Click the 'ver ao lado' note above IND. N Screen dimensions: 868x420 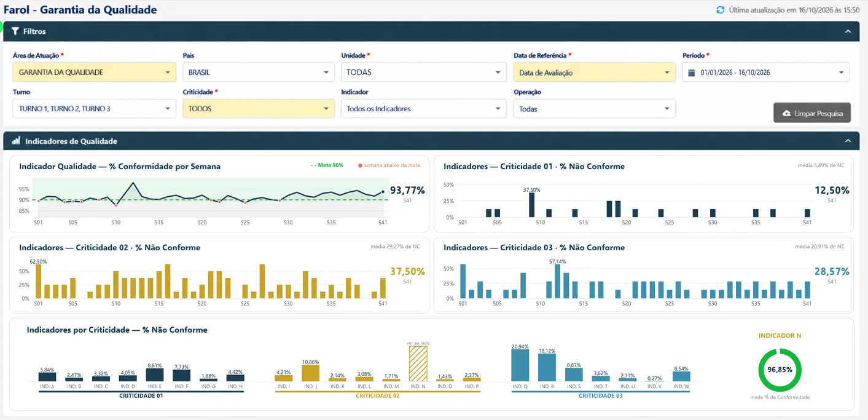click(x=418, y=343)
